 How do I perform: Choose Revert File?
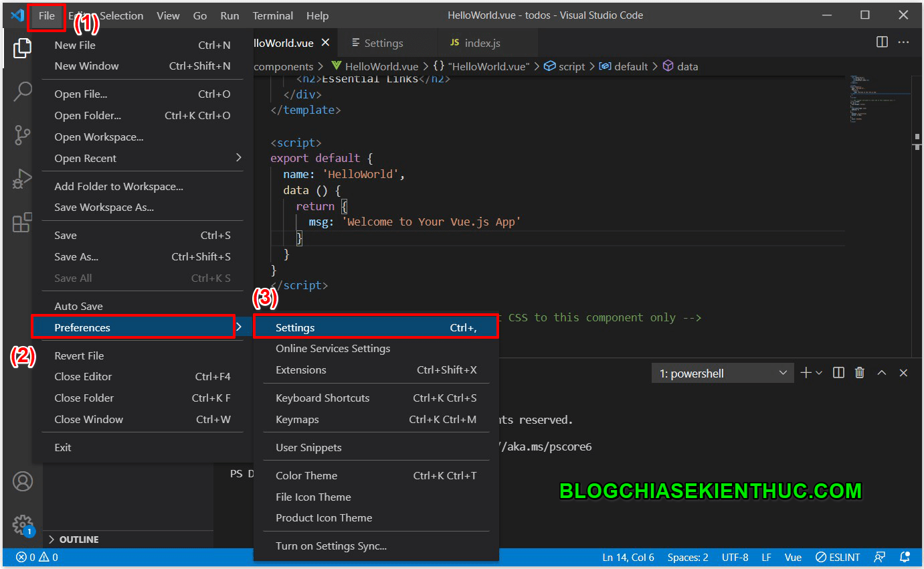(x=143, y=355)
